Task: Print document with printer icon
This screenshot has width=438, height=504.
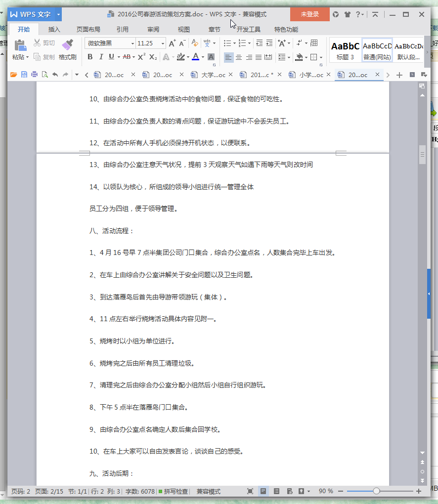Action: click(34, 75)
